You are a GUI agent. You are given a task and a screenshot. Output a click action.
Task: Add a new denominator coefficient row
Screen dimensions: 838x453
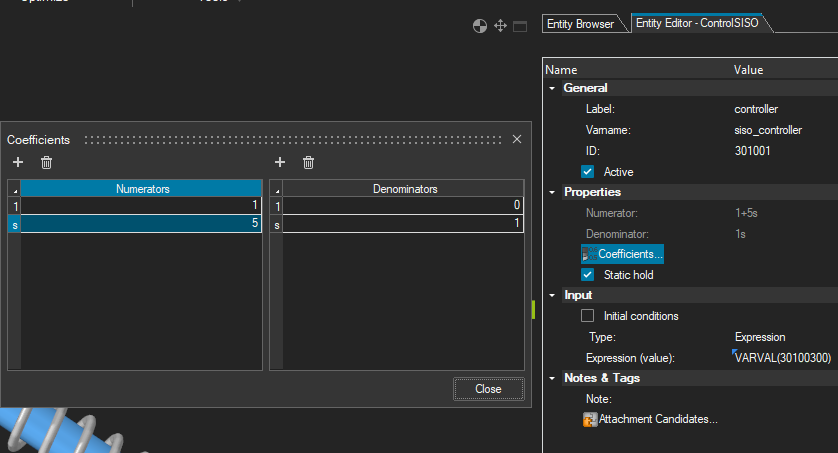tap(280, 162)
